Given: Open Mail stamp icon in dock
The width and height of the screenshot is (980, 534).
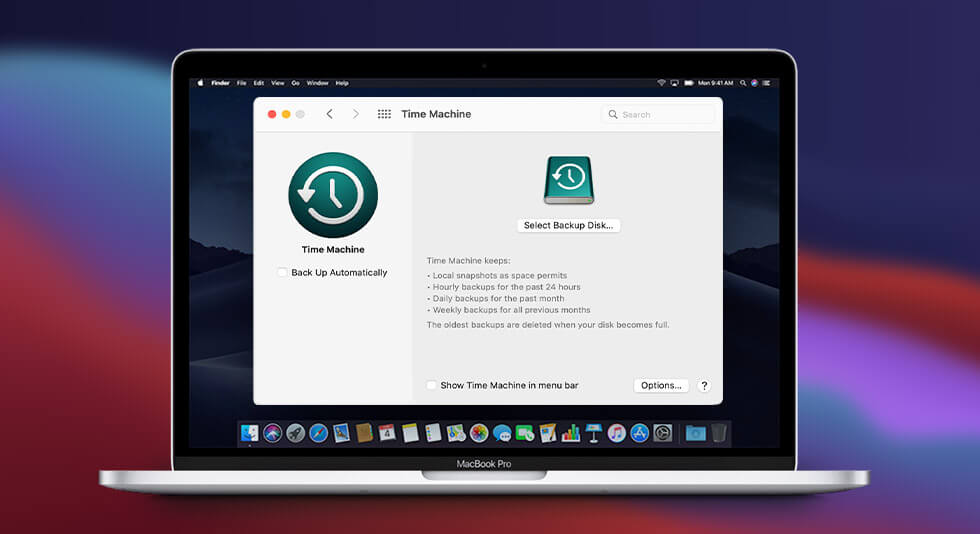Looking at the screenshot, I should [341, 433].
